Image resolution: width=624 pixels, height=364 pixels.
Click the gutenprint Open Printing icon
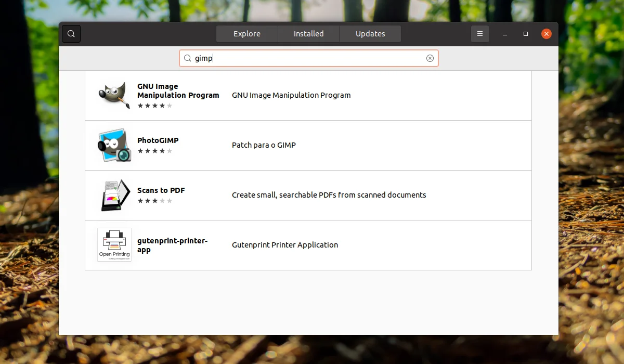tap(114, 245)
